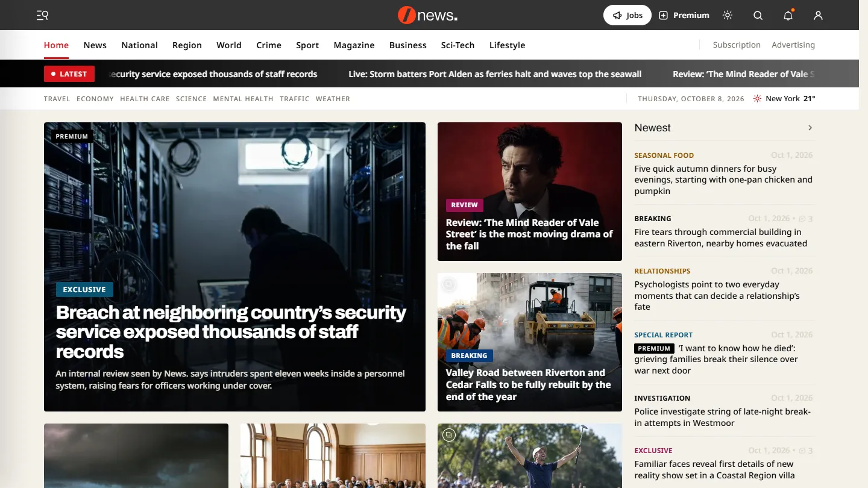Open the Riverton fire article
868x488 pixels.
[x=720, y=237]
